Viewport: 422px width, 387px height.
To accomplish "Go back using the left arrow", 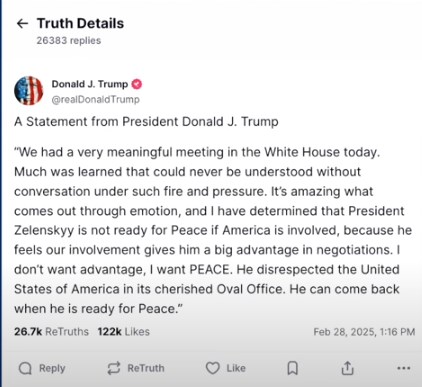I will tap(22, 24).
